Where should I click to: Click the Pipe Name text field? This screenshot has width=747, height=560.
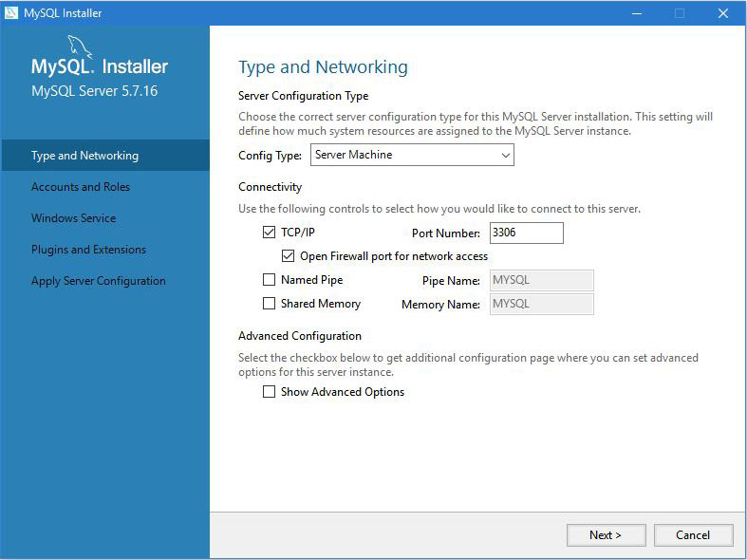pos(542,280)
